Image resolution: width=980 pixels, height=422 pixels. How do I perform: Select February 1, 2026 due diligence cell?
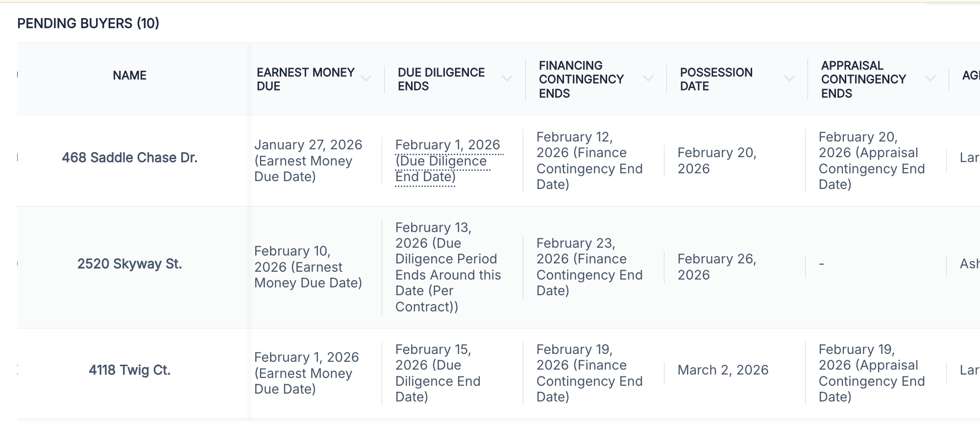[x=449, y=161]
